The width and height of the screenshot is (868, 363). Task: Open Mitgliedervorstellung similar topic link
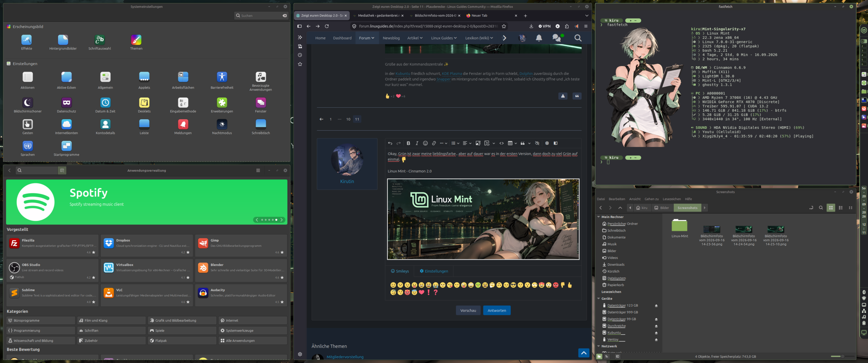click(345, 357)
